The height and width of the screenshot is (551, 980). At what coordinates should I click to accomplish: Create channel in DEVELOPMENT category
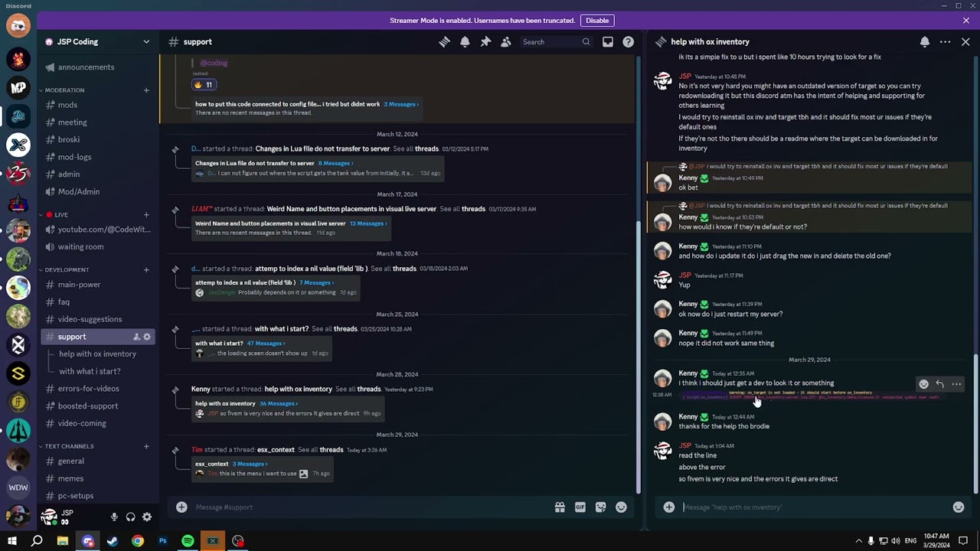(x=146, y=269)
